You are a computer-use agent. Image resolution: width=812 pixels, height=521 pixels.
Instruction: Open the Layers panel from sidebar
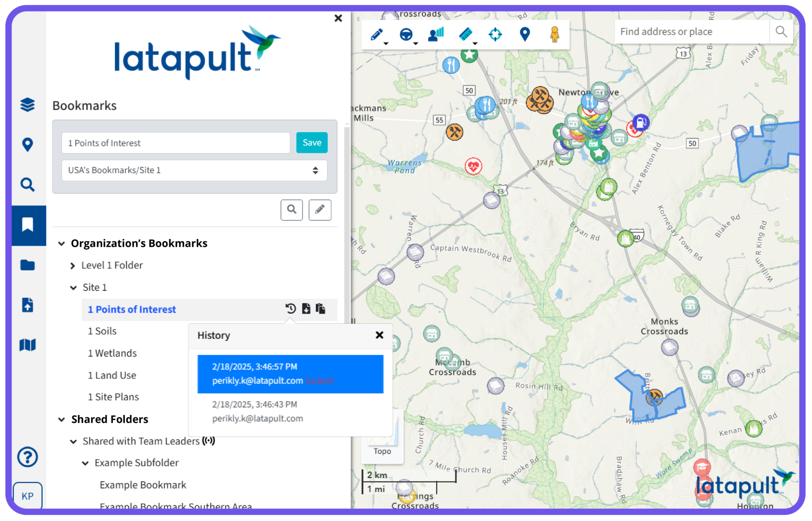27,104
